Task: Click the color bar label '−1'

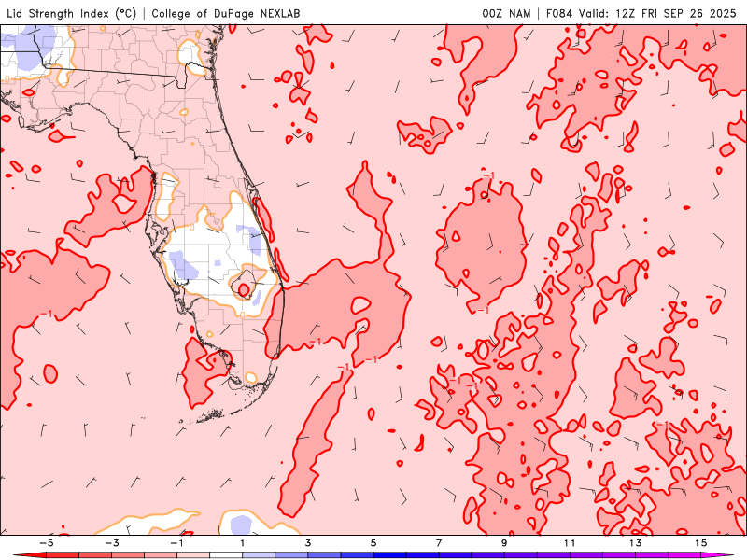Action: pyautogui.click(x=176, y=543)
